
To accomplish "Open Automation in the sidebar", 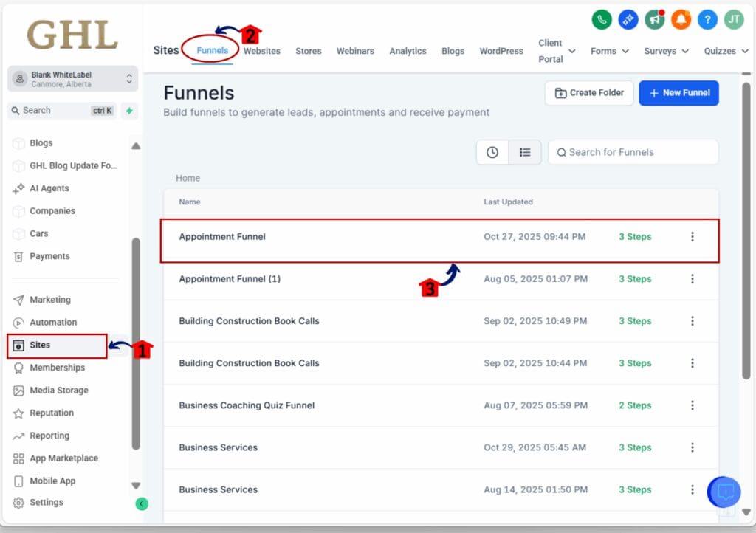I will pyautogui.click(x=53, y=323).
